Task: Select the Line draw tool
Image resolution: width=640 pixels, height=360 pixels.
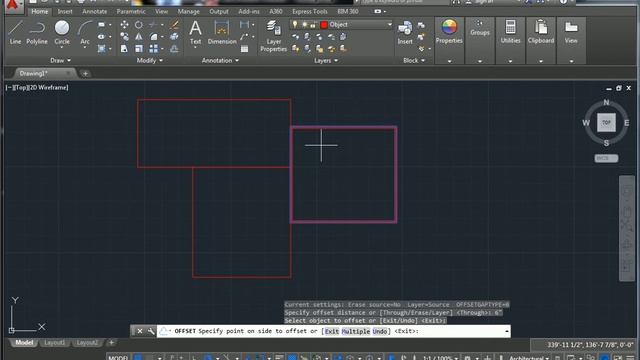Action: [15, 33]
